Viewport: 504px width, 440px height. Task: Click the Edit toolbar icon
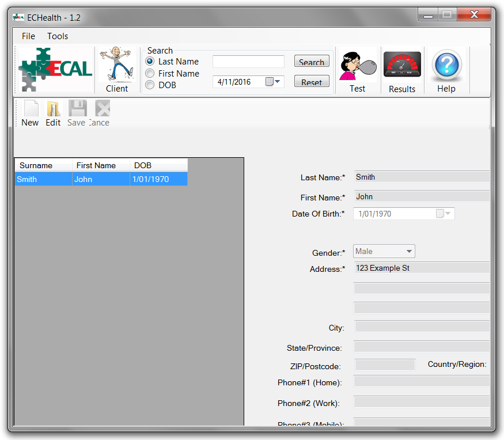click(x=53, y=113)
